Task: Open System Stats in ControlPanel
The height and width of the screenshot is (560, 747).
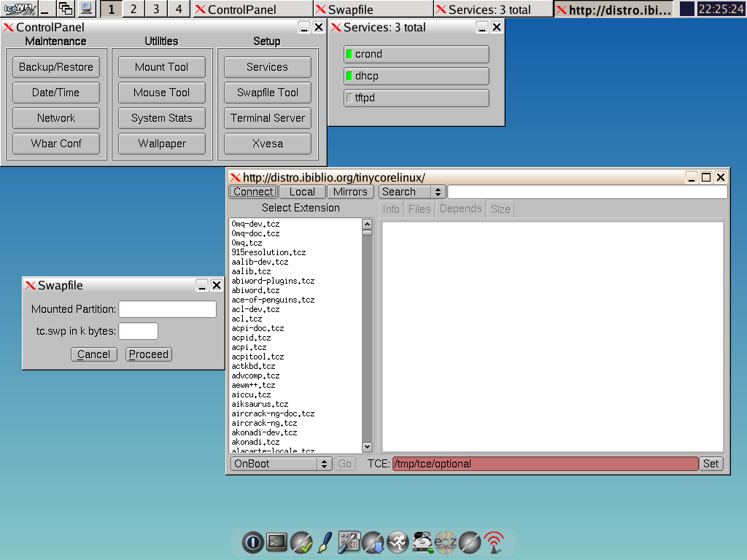Action: (x=162, y=118)
